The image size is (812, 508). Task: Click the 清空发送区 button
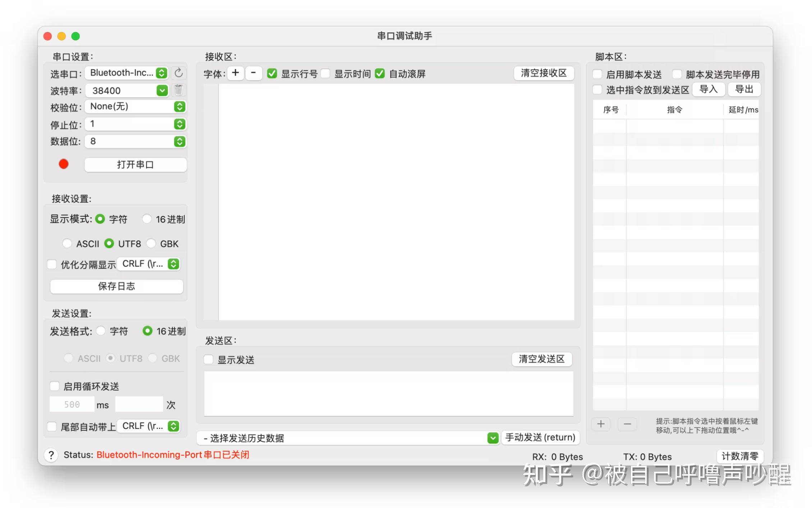541,359
